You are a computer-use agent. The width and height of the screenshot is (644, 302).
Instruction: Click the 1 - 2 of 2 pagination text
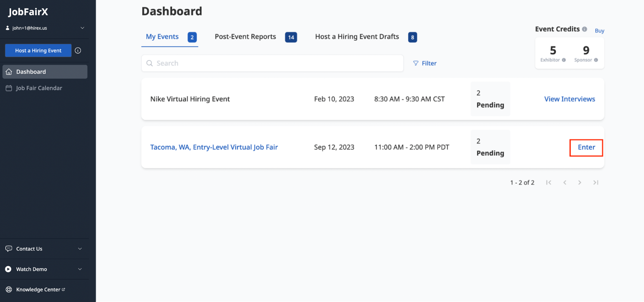click(x=522, y=182)
